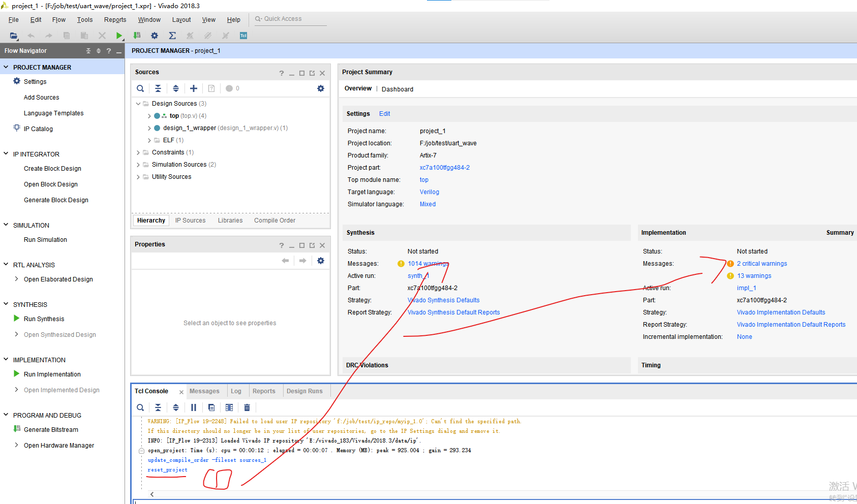This screenshot has height=504, width=857.
Task: Click the Sigma Reports toolbar icon
Action: click(x=172, y=36)
